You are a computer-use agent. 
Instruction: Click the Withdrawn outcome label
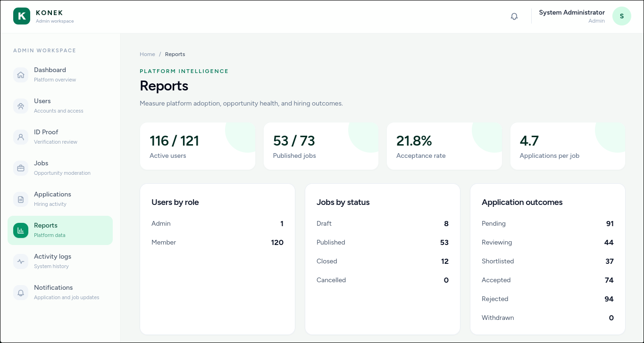[x=498, y=318]
